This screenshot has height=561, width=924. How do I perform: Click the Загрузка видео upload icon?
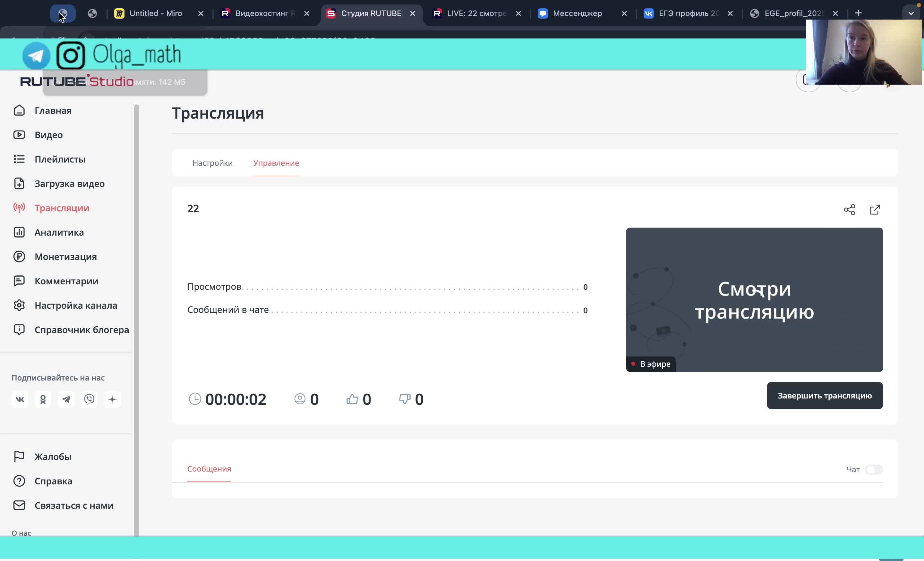pyautogui.click(x=19, y=183)
